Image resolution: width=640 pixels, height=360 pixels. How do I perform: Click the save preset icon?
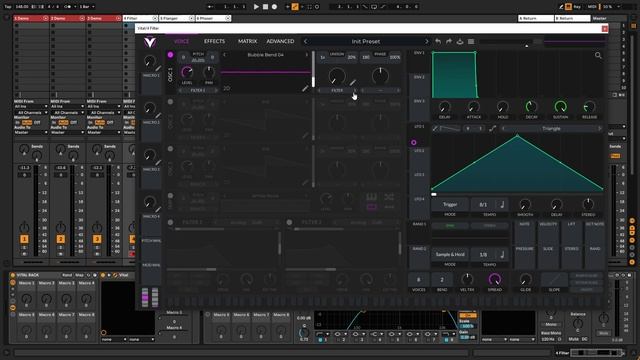[460, 41]
